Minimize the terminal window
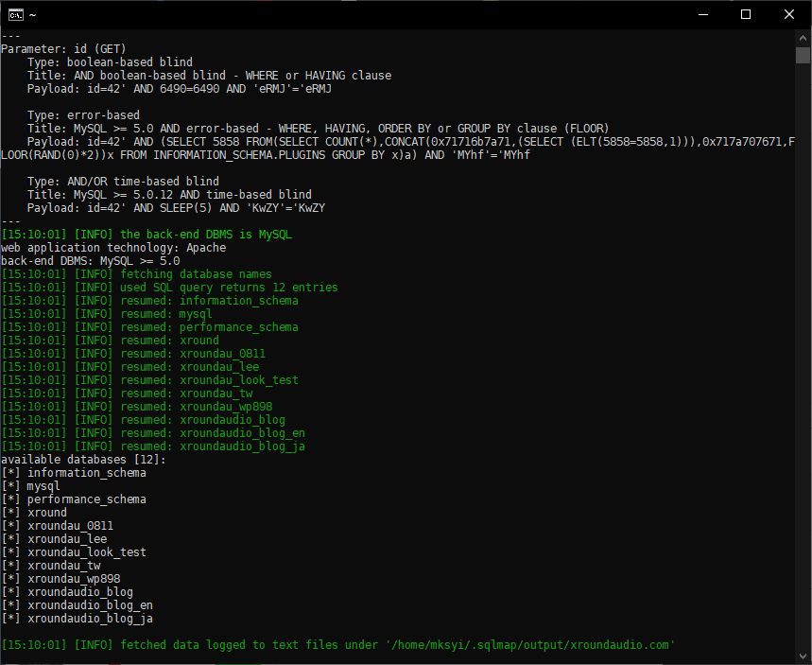The image size is (812, 665). point(702,14)
